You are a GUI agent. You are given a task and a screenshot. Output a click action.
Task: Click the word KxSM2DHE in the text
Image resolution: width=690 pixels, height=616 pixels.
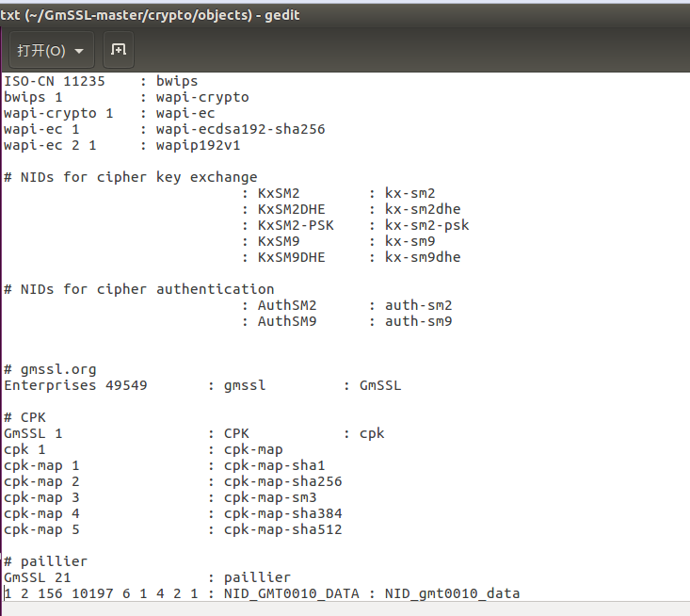coord(291,209)
